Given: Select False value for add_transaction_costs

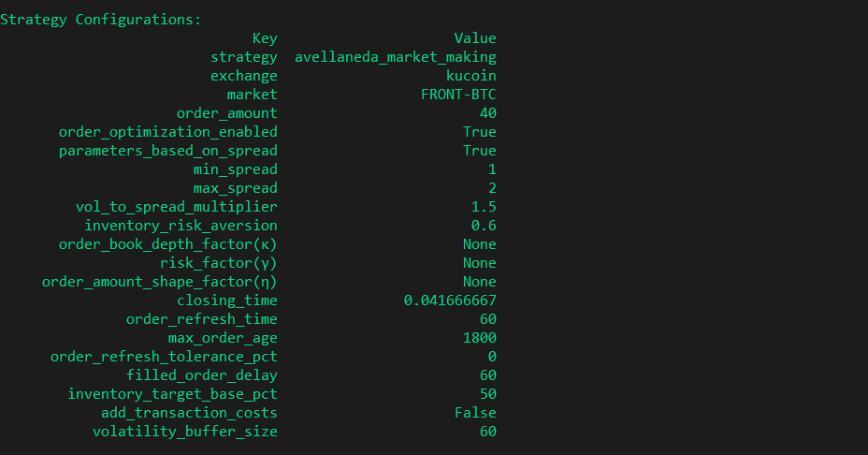Looking at the screenshot, I should click(x=475, y=413).
